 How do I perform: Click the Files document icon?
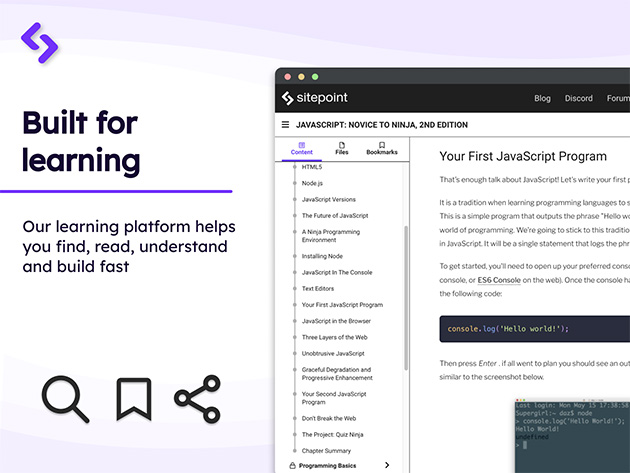[x=342, y=145]
